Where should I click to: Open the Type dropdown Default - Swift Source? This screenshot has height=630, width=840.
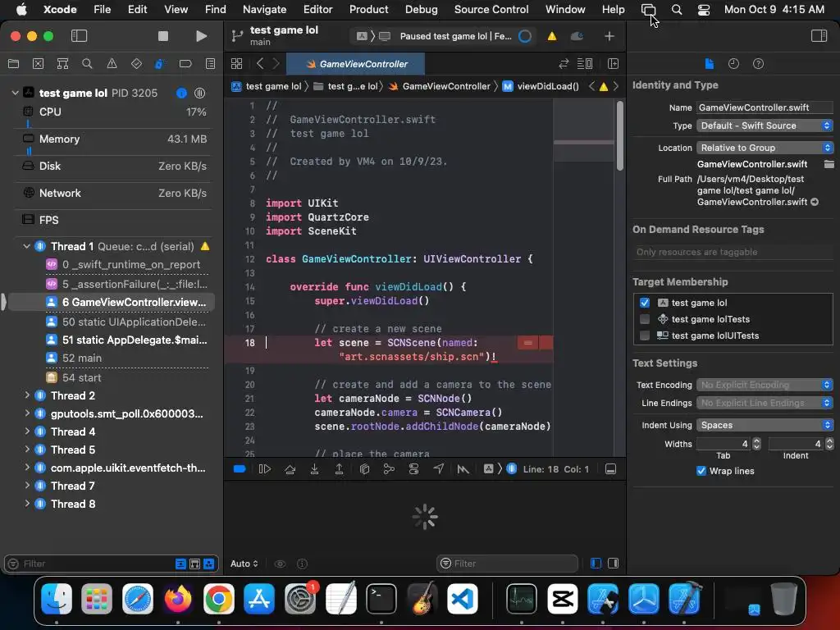[765, 126]
